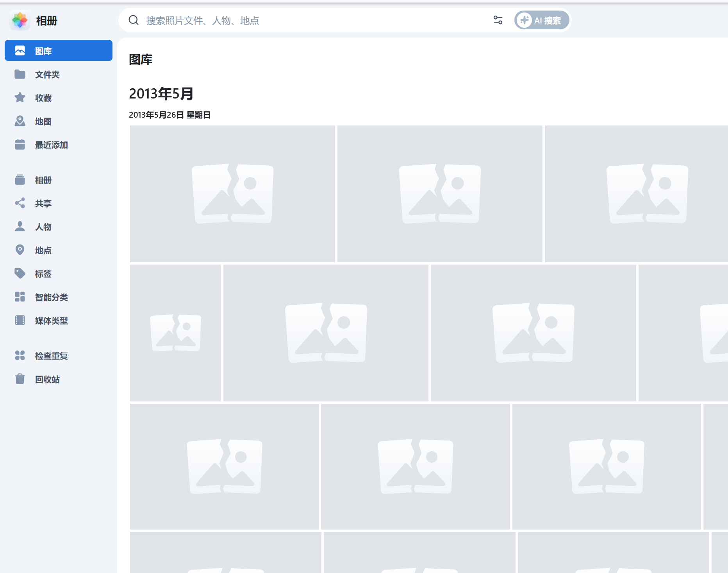The width and height of the screenshot is (728, 573).
Task: Open the 相册 albums section
Action: (42, 180)
